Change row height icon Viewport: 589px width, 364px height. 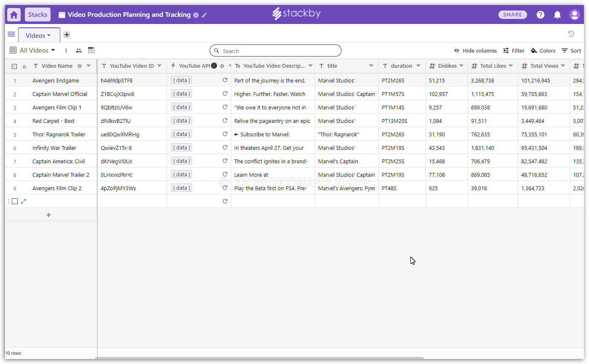[91, 50]
